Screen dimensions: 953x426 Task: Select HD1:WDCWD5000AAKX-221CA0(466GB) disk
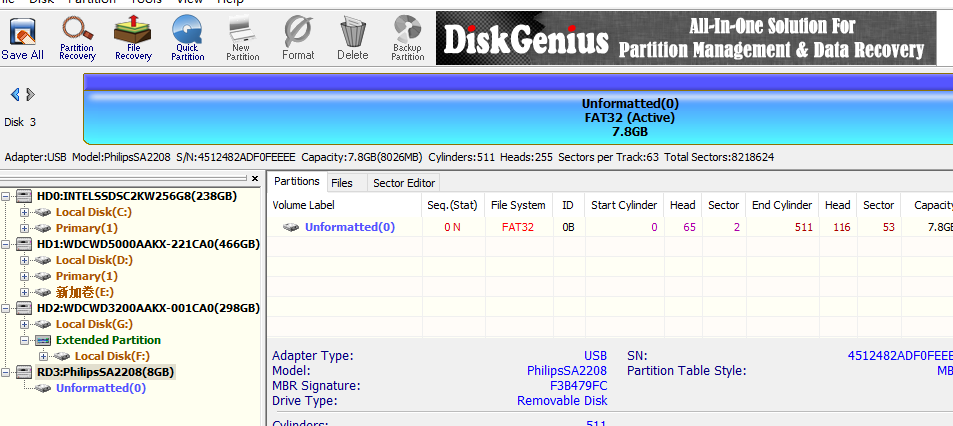pyautogui.click(x=148, y=244)
